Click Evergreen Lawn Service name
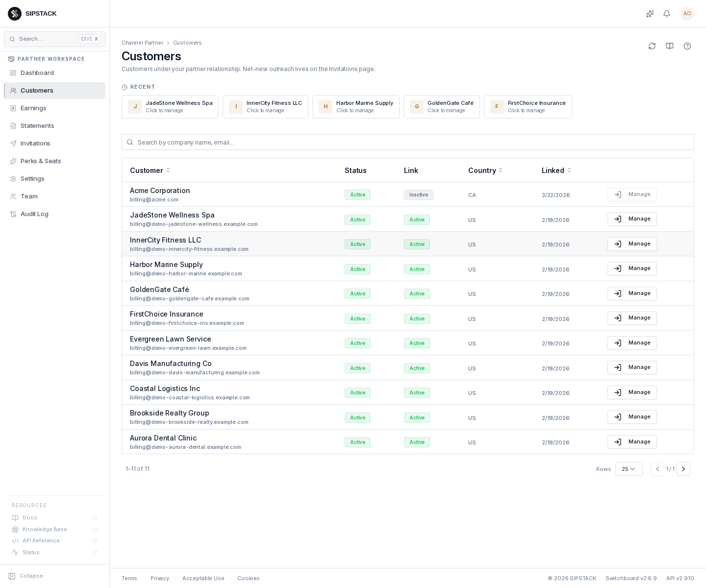The width and height of the screenshot is (706, 588). 171,339
